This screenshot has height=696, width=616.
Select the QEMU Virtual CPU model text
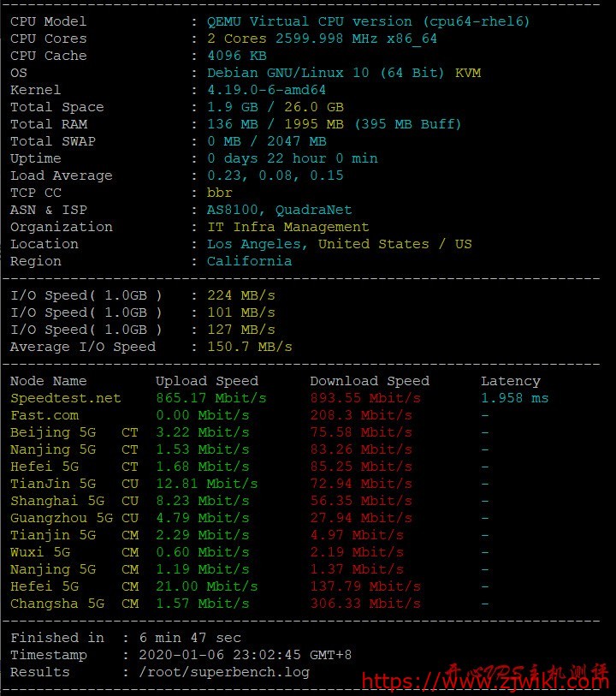[368, 21]
